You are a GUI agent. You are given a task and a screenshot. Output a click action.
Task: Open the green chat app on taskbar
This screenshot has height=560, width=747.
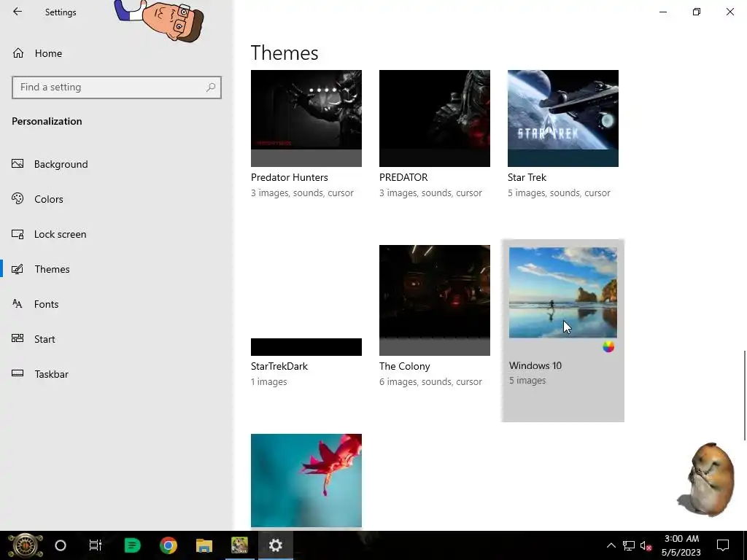coord(132,545)
